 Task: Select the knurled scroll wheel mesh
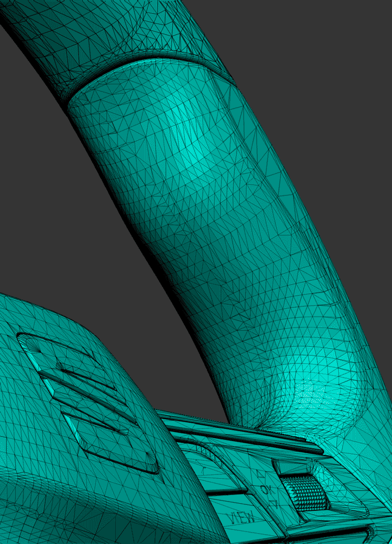(304, 493)
